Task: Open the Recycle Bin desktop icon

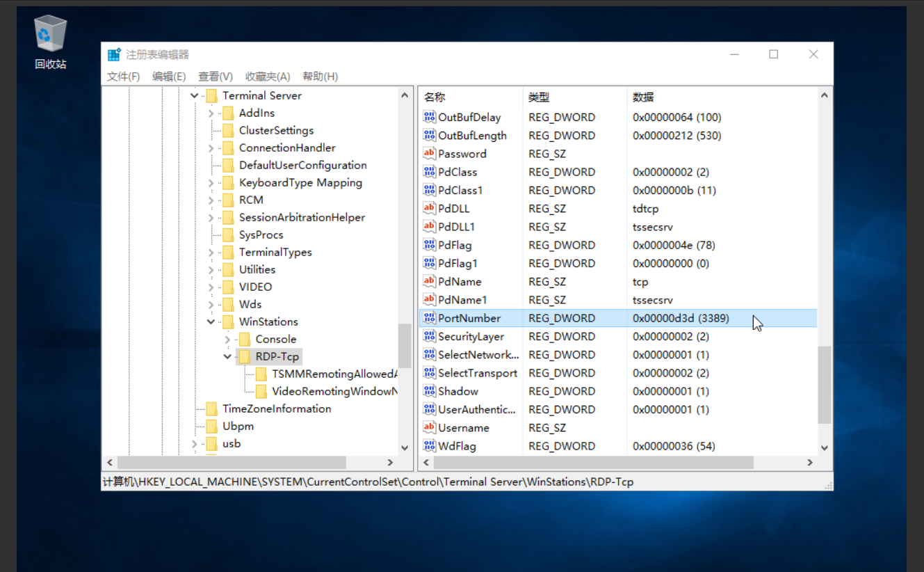Action: click(x=50, y=42)
